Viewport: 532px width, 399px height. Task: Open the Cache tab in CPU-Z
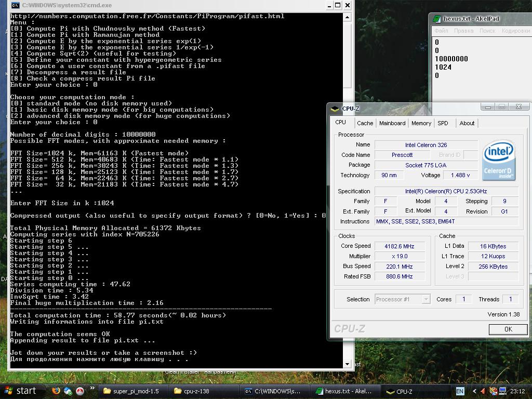(x=365, y=123)
